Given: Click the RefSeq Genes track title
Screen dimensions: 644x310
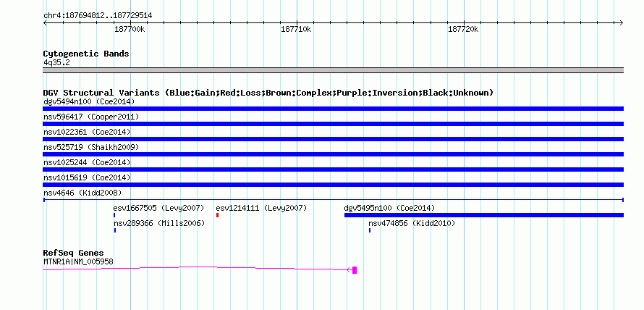Looking at the screenshot, I should click(x=74, y=253).
